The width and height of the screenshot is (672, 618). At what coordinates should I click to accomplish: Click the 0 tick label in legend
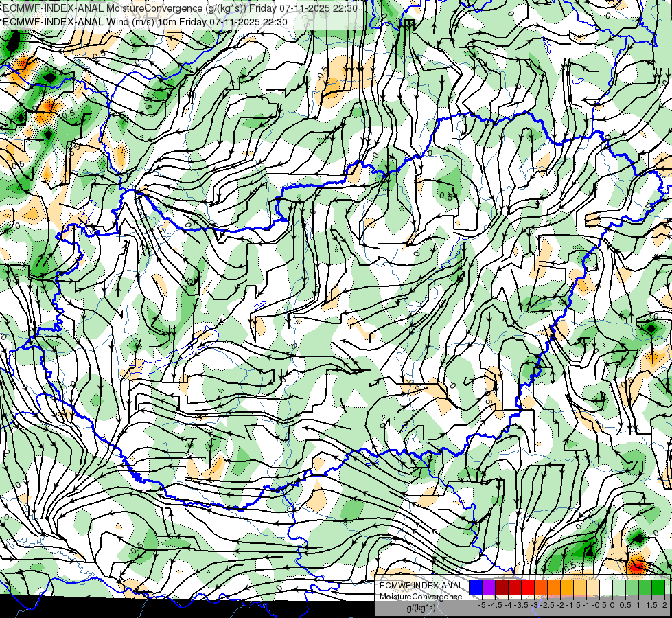[612, 605]
